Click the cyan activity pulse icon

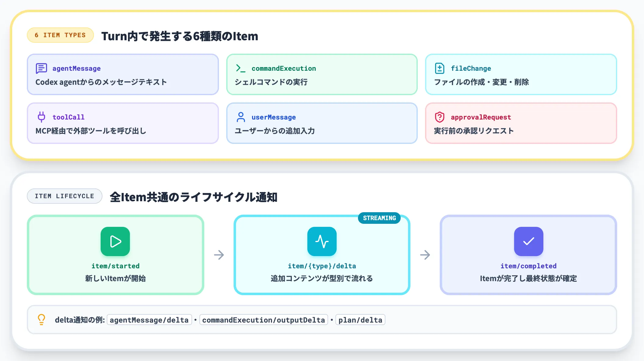(x=322, y=241)
